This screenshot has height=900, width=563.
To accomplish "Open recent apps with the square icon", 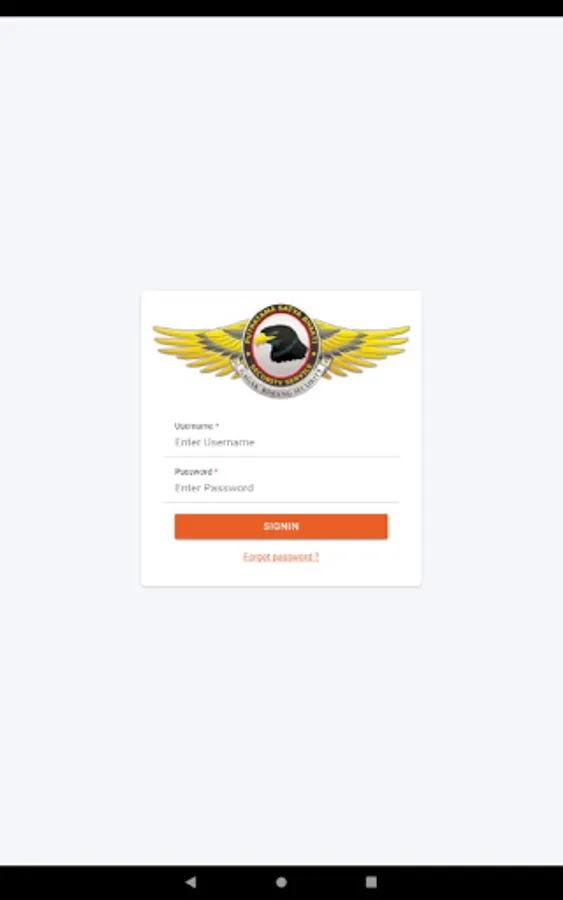I will tap(371, 882).
